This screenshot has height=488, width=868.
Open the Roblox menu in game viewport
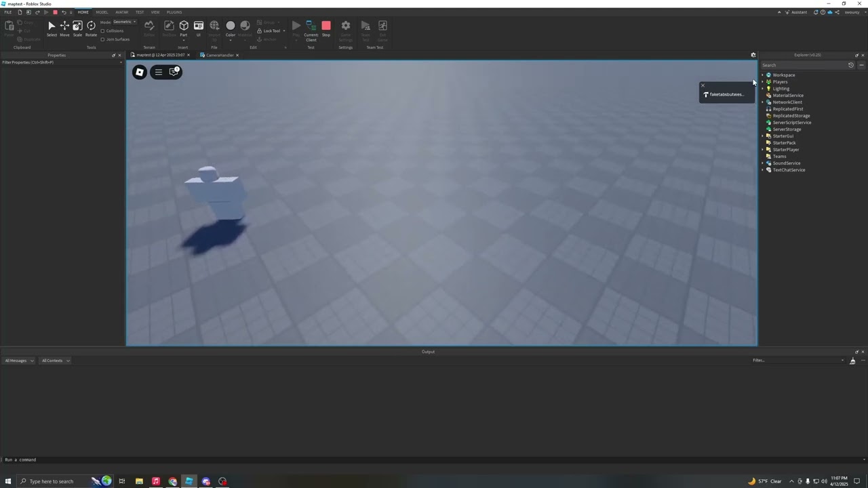[x=140, y=72]
